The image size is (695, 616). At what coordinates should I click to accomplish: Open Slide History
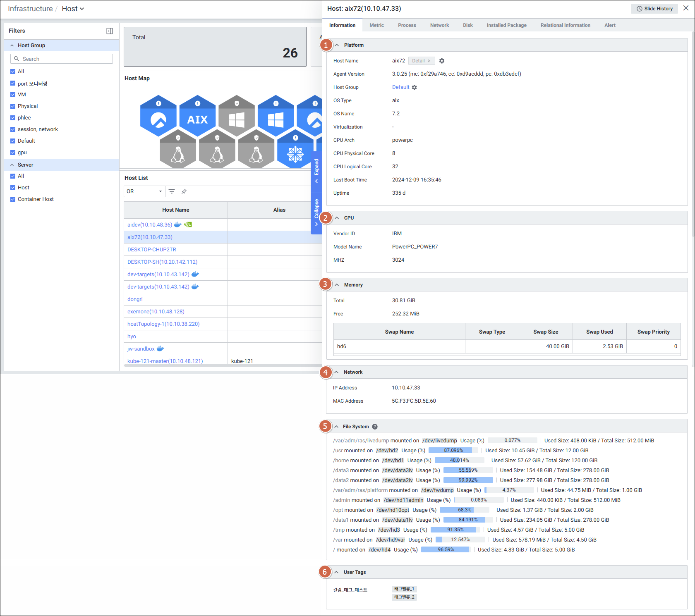coord(654,9)
